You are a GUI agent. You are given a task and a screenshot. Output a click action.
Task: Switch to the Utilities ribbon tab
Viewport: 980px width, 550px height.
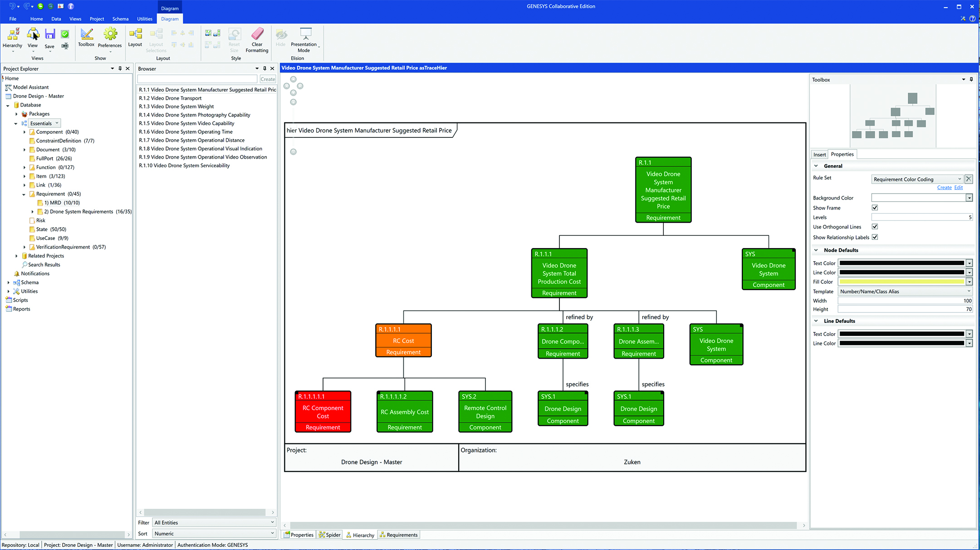click(x=144, y=19)
